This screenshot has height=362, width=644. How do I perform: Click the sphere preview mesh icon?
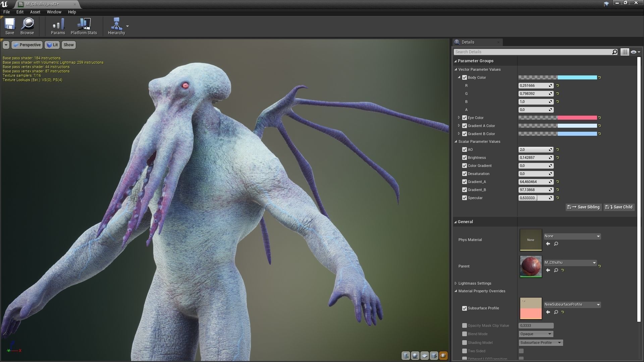(x=415, y=356)
